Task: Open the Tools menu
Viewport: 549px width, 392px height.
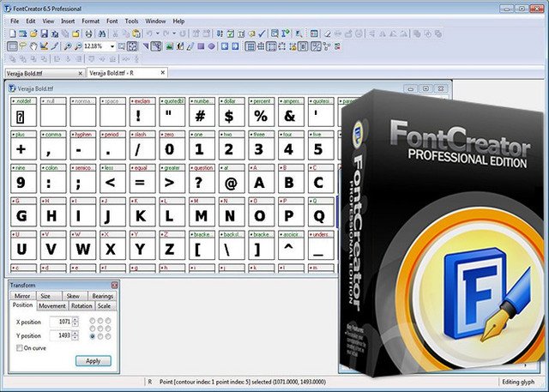Action: (x=131, y=21)
